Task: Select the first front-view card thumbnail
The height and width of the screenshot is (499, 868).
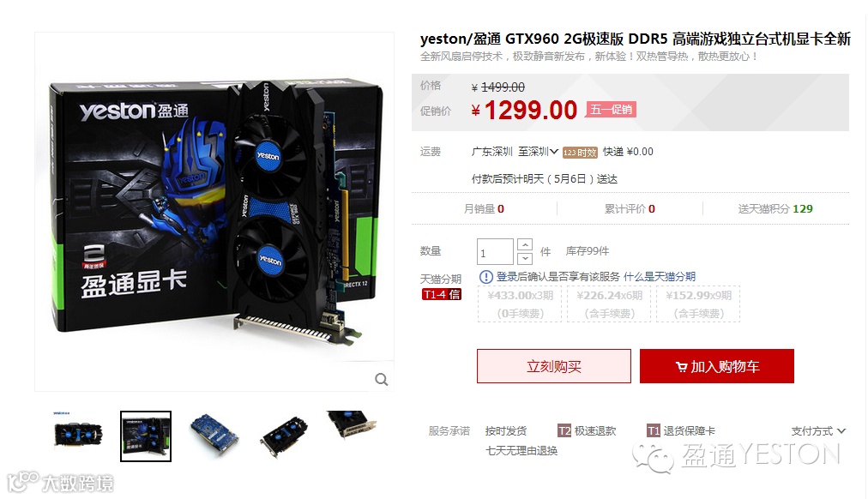Action: tap(77, 435)
